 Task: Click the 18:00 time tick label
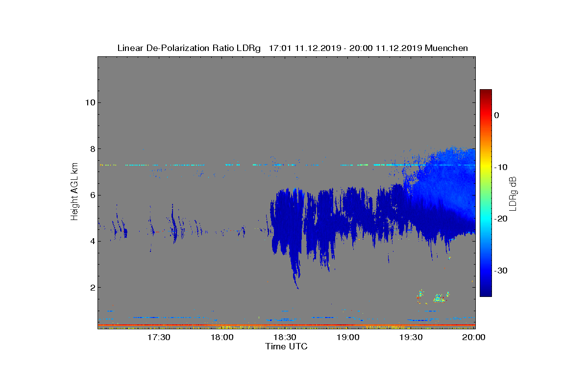(222, 338)
